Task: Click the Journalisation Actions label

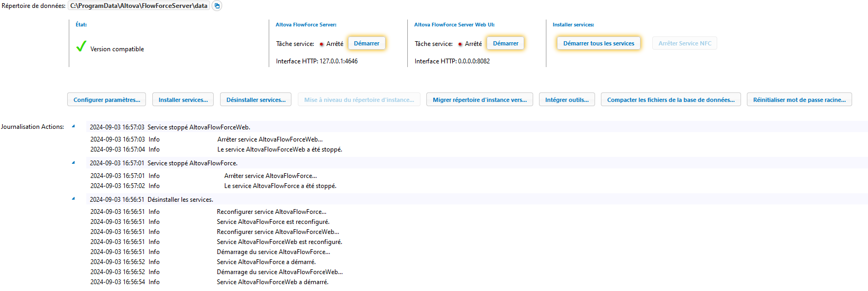Action: pyautogui.click(x=32, y=127)
